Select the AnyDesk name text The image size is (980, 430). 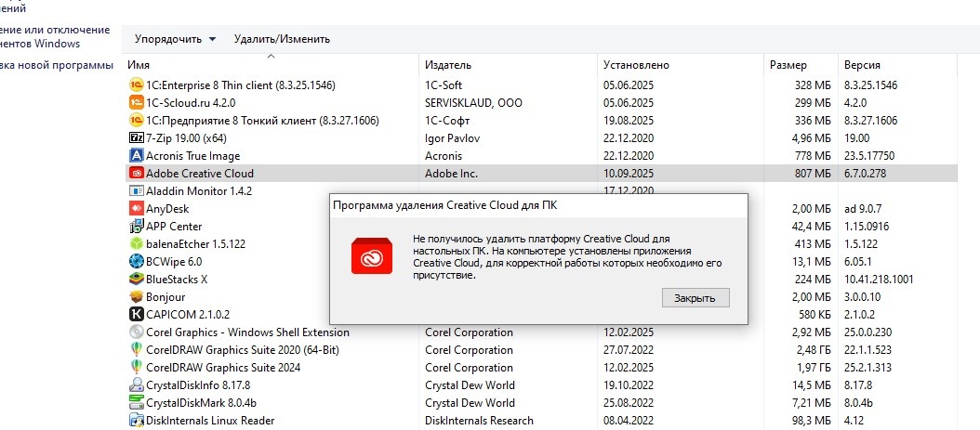[x=167, y=208]
